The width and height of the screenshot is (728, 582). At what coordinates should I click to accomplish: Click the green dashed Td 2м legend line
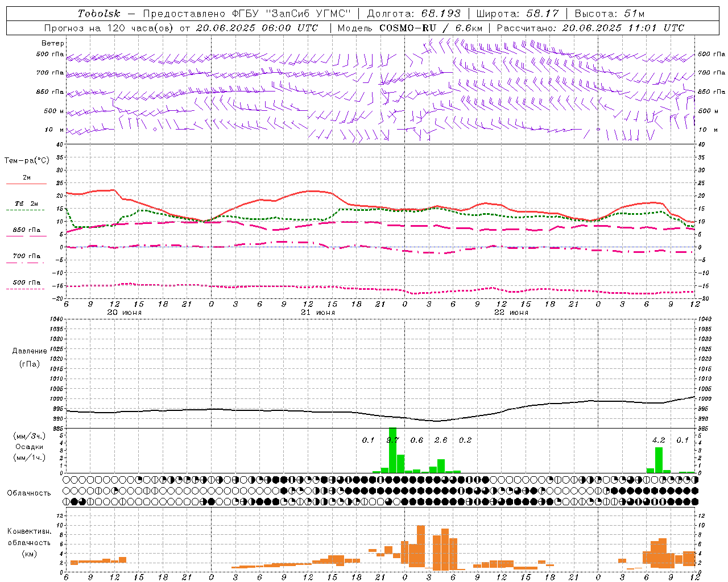pyautogui.click(x=26, y=210)
